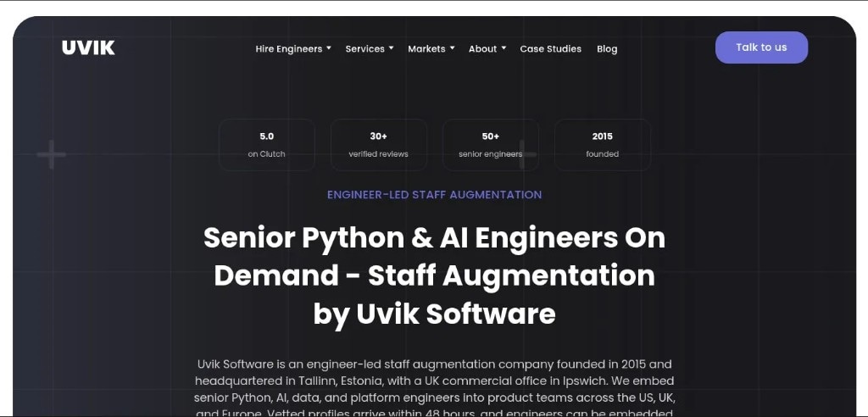Expand the Hire Engineers dropdown arrow
The image size is (868, 417).
click(328, 48)
